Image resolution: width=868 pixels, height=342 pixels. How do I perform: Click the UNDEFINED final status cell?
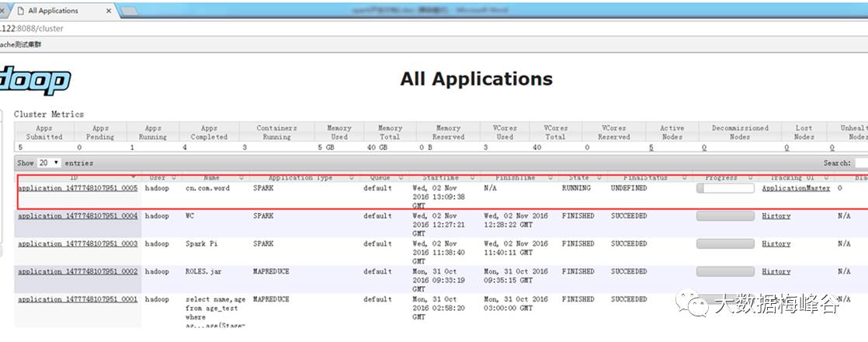click(x=629, y=188)
